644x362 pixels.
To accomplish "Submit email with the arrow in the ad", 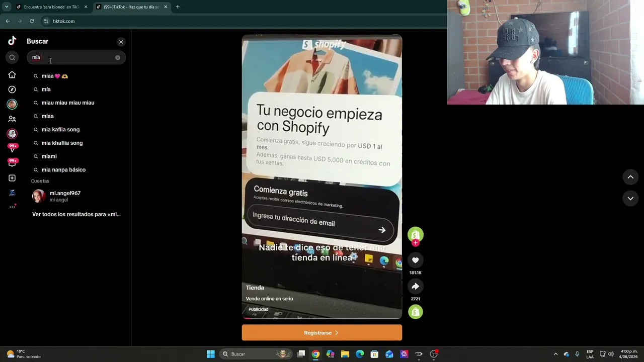I will coord(382,230).
